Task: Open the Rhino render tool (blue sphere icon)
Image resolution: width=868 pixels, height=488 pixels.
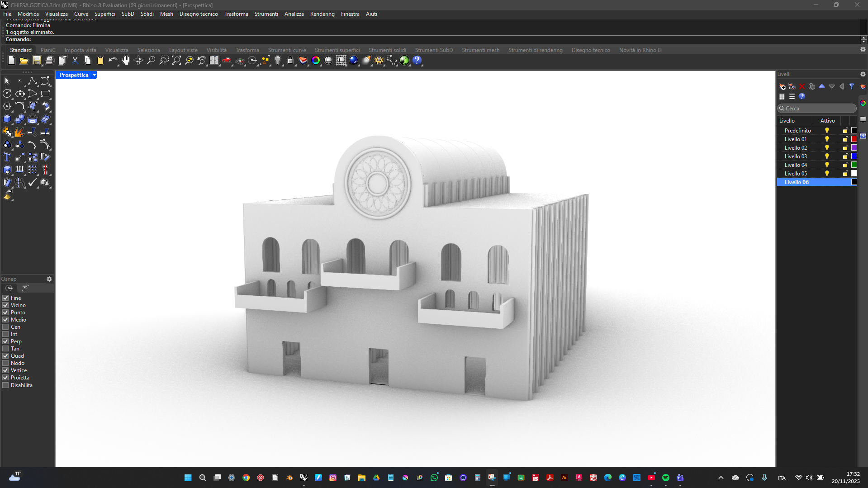Action: coord(354,60)
